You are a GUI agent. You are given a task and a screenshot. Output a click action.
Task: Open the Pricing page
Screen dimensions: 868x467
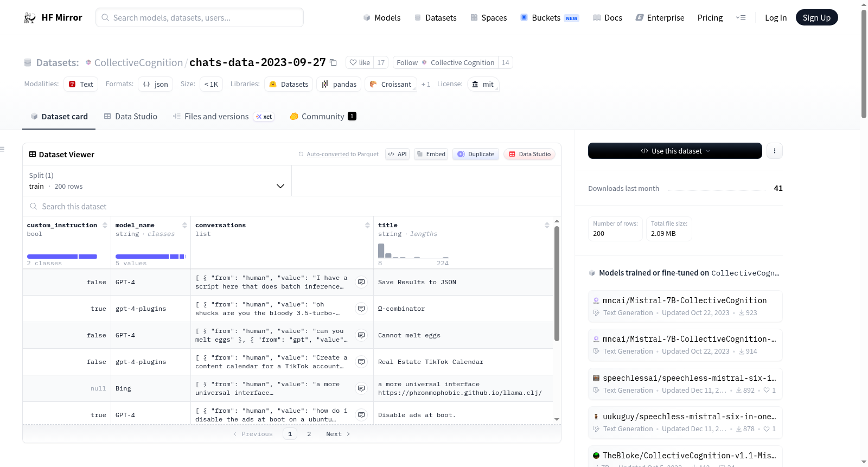click(x=710, y=18)
